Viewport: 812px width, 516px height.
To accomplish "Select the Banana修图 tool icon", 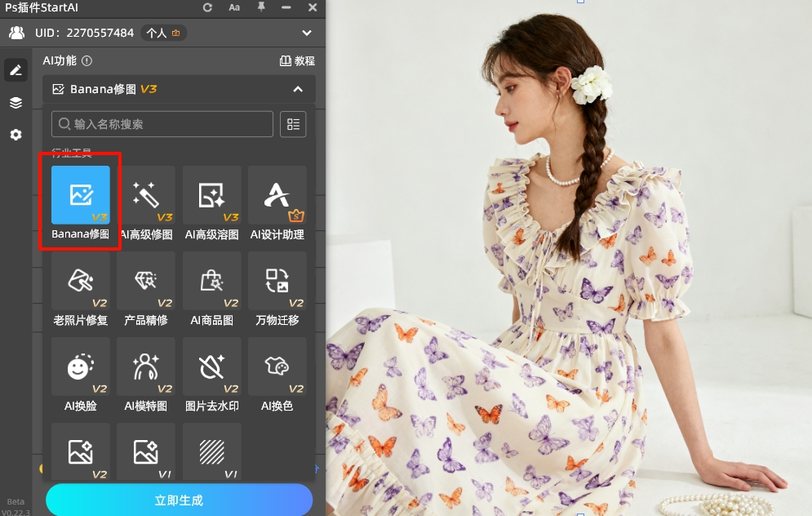I will point(79,195).
